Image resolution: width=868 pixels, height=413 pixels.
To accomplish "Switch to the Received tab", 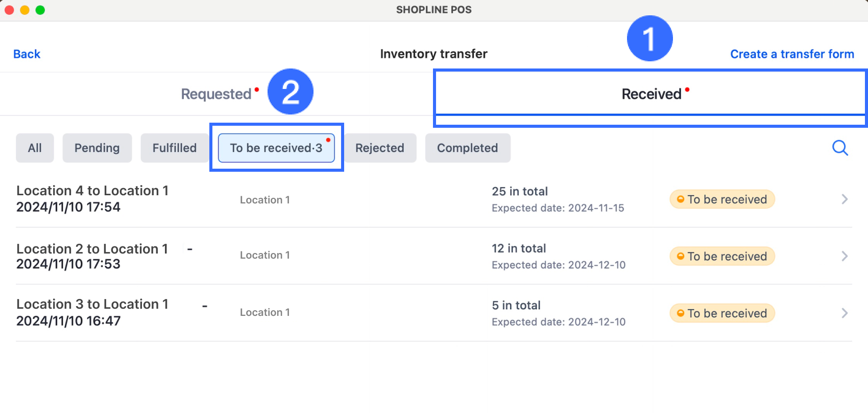I will tap(651, 94).
